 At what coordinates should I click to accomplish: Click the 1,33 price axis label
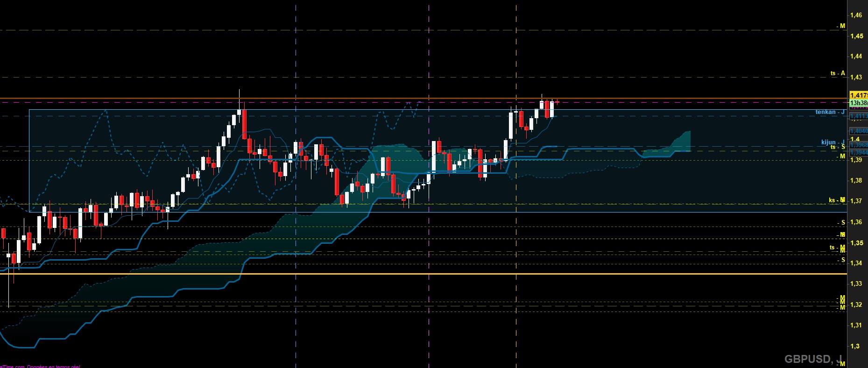[x=856, y=283]
